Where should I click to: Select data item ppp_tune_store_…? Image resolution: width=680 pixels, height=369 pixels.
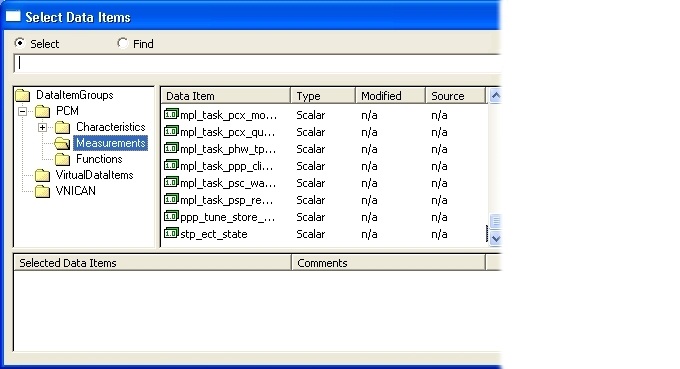click(228, 217)
